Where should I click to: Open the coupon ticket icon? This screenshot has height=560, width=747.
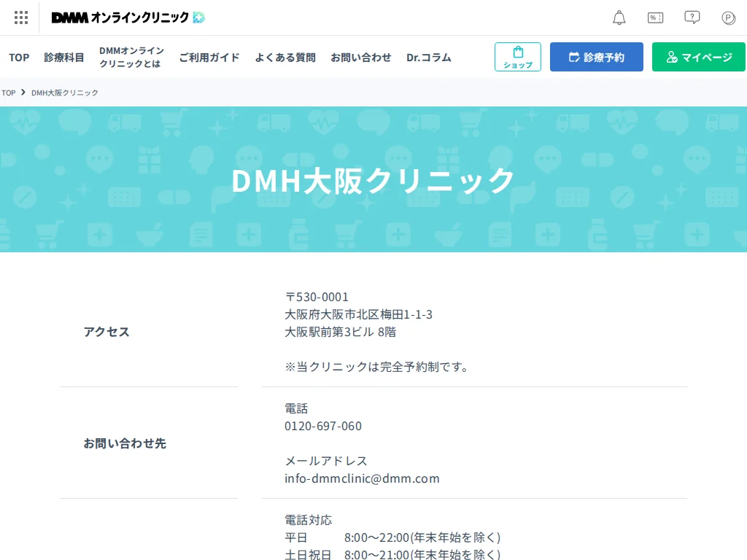(x=656, y=17)
